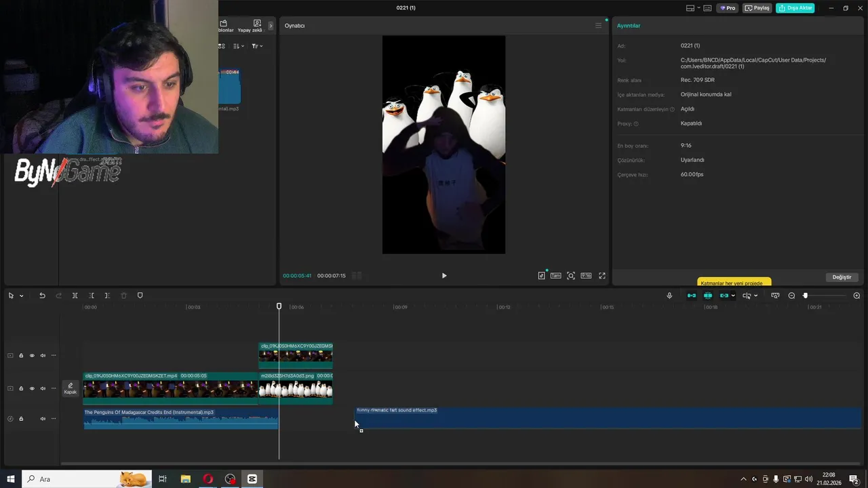The height and width of the screenshot is (488, 868).
Task: Click the caption/subtitle track icon in timeline toolbar
Action: (x=775, y=296)
